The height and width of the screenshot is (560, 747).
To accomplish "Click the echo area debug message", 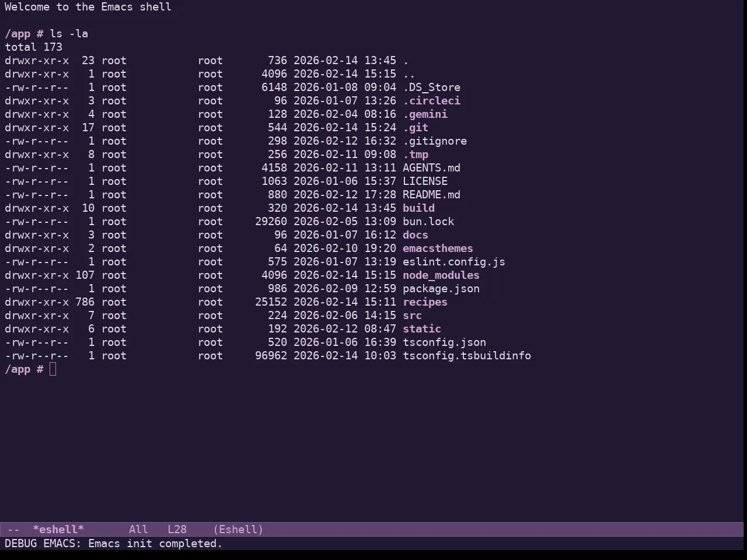I will (x=114, y=544).
